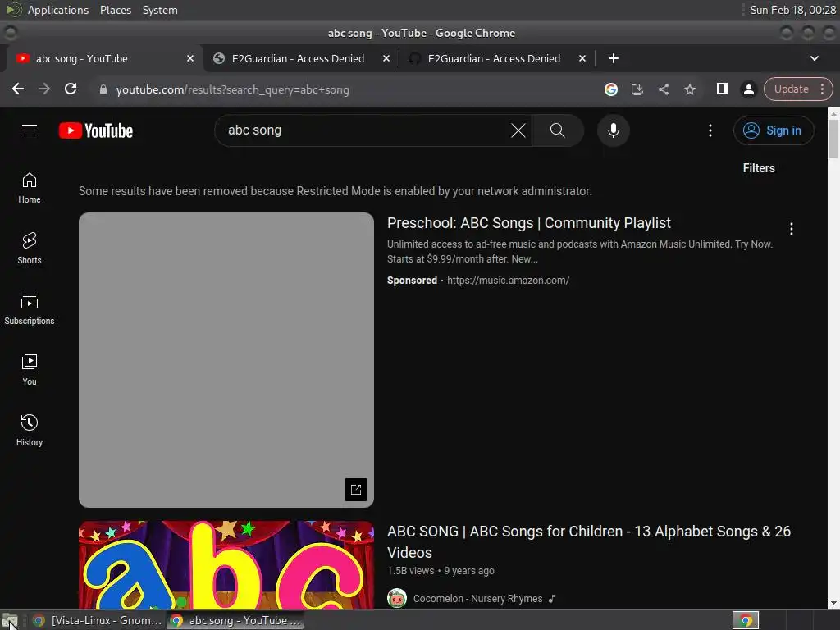Open a new browser tab
Viewport: 840px width, 630px height.
(614, 58)
